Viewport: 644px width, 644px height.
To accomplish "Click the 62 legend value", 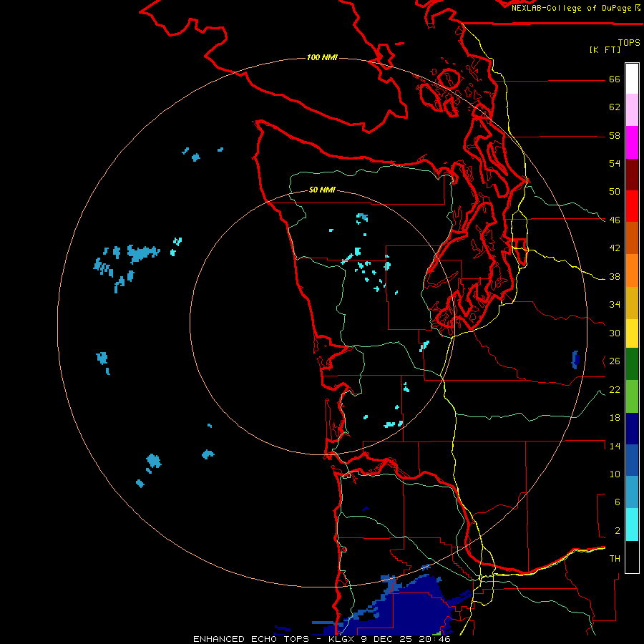I will pos(615,107).
